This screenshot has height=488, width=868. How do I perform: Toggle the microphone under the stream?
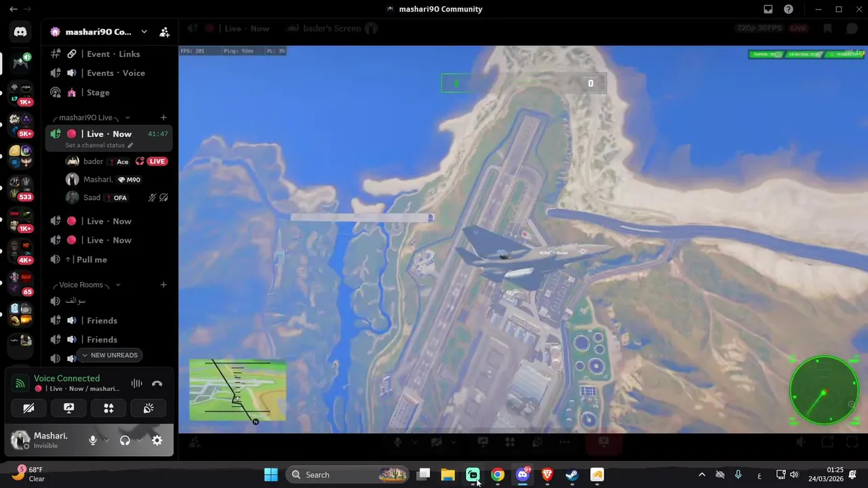398,442
